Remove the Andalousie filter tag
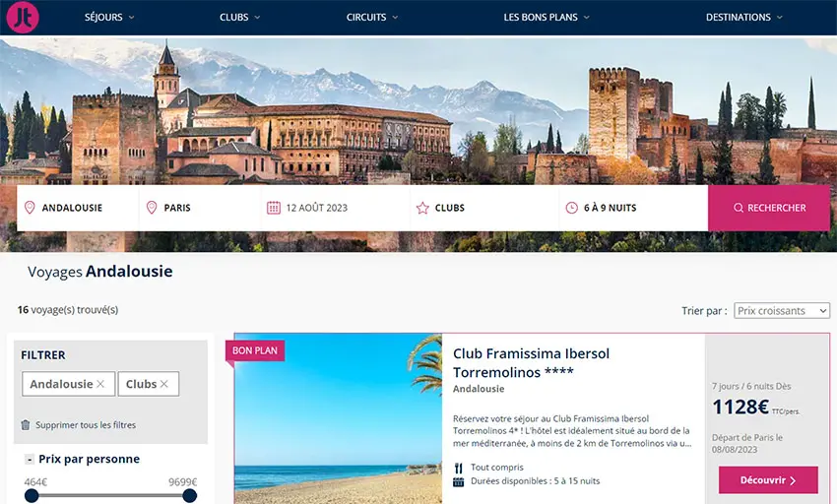 pos(100,384)
